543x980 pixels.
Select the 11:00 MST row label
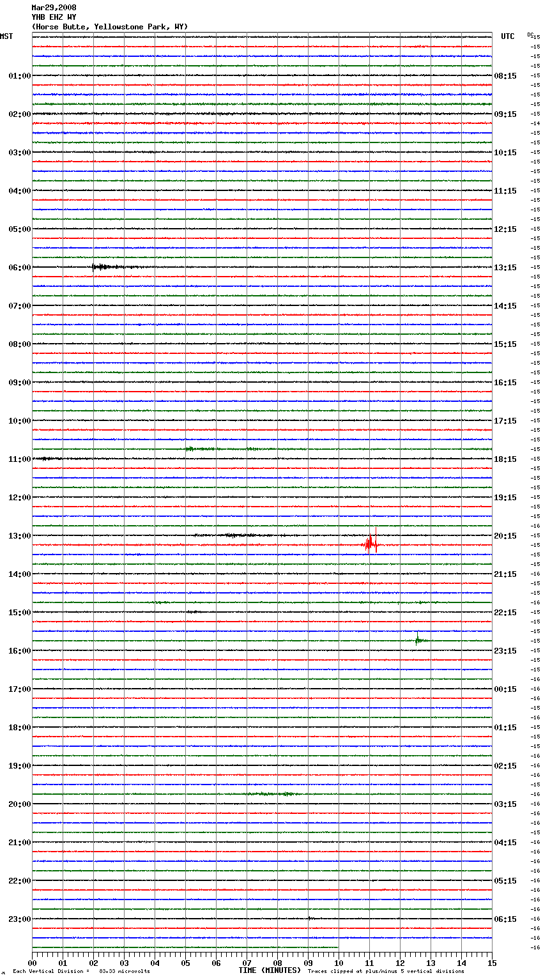coord(20,459)
